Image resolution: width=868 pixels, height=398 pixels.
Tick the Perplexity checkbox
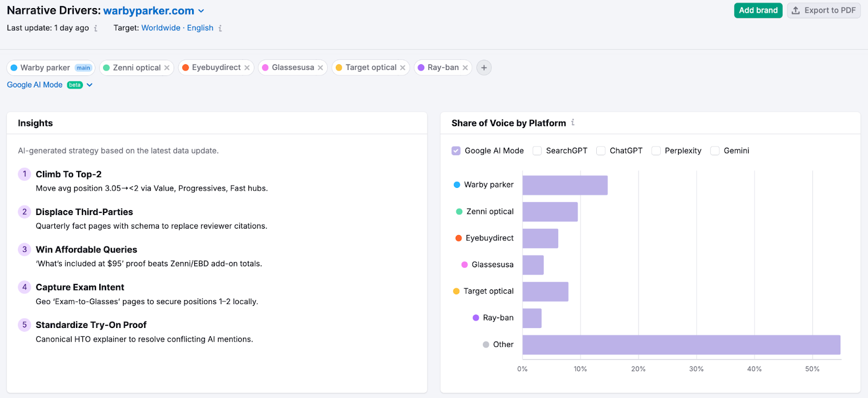coord(656,151)
